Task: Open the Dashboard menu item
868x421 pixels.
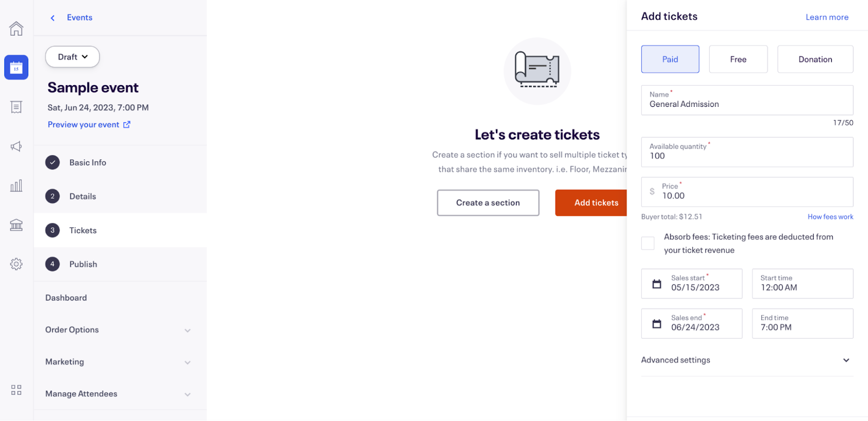Action: point(66,297)
